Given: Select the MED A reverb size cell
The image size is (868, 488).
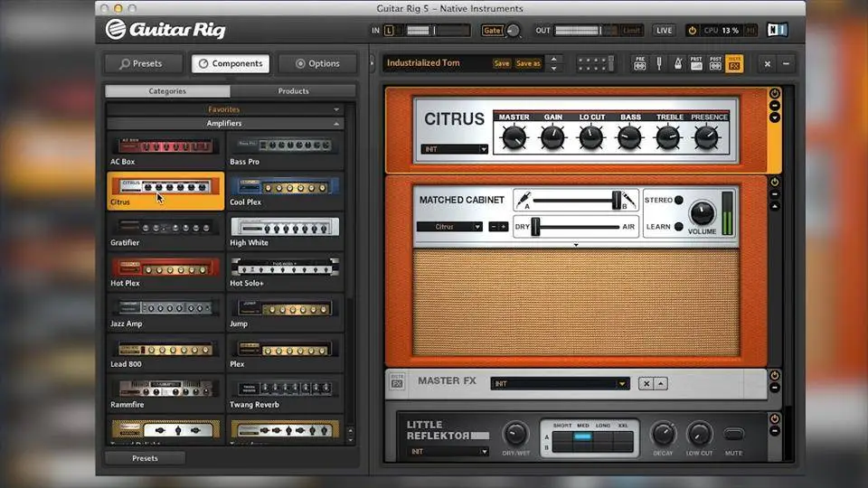Looking at the screenshot, I should click(x=582, y=436).
